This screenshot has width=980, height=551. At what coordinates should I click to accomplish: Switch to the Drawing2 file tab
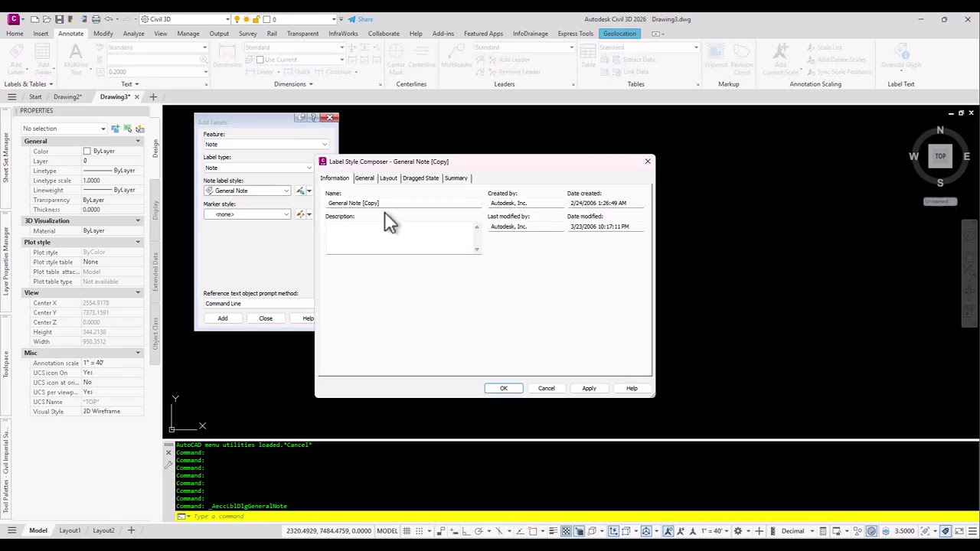tap(67, 97)
